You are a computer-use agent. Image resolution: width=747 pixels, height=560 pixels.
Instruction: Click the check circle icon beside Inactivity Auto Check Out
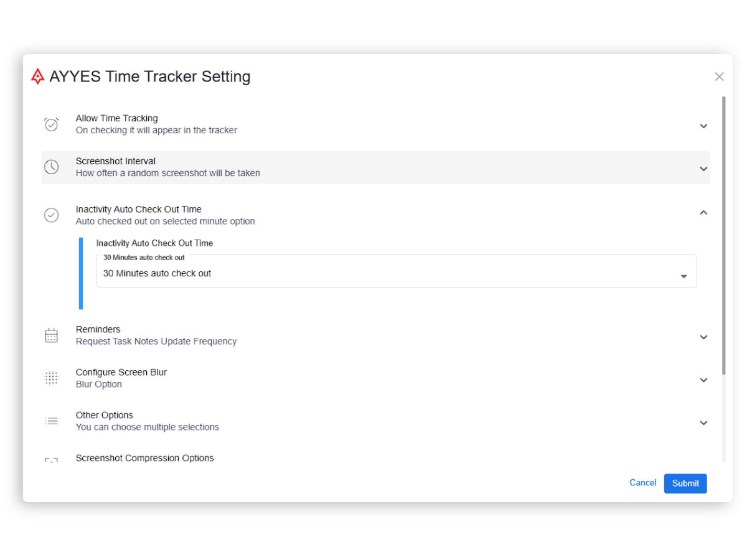pyautogui.click(x=51, y=215)
